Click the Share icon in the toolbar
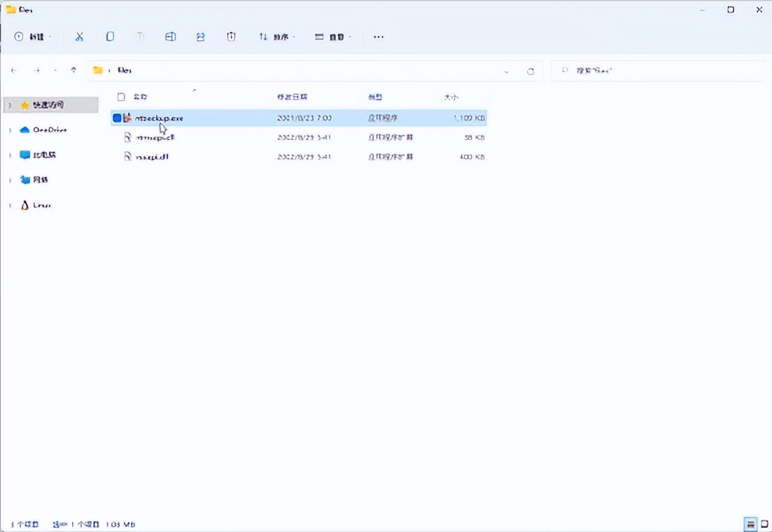This screenshot has height=532, width=772. [200, 36]
